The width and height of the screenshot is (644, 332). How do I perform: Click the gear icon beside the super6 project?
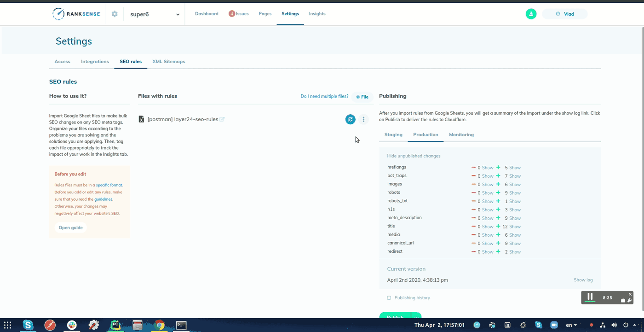pos(115,14)
